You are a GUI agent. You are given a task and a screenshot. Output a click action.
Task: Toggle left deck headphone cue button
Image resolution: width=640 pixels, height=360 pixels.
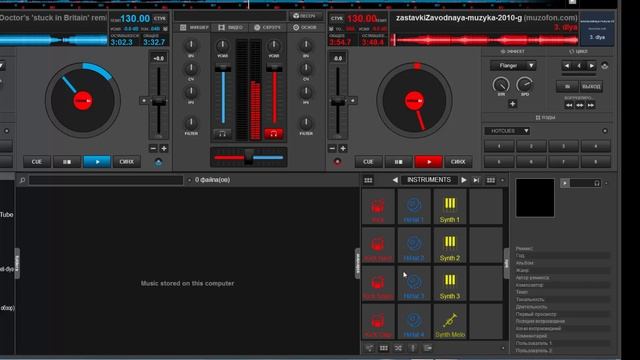(x=222, y=133)
